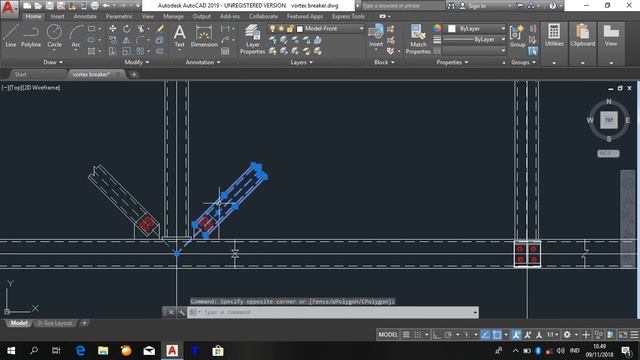Toggle polar tracking in status bar
This screenshot has width=640, height=360.
[x=448, y=335]
